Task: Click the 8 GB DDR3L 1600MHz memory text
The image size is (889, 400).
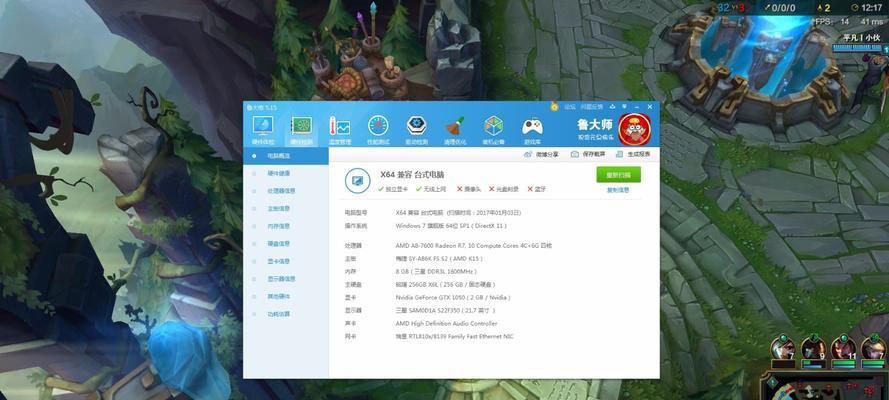Action: point(436,271)
